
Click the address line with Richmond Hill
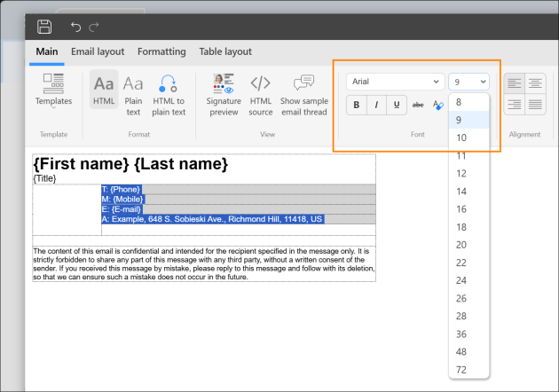click(212, 219)
